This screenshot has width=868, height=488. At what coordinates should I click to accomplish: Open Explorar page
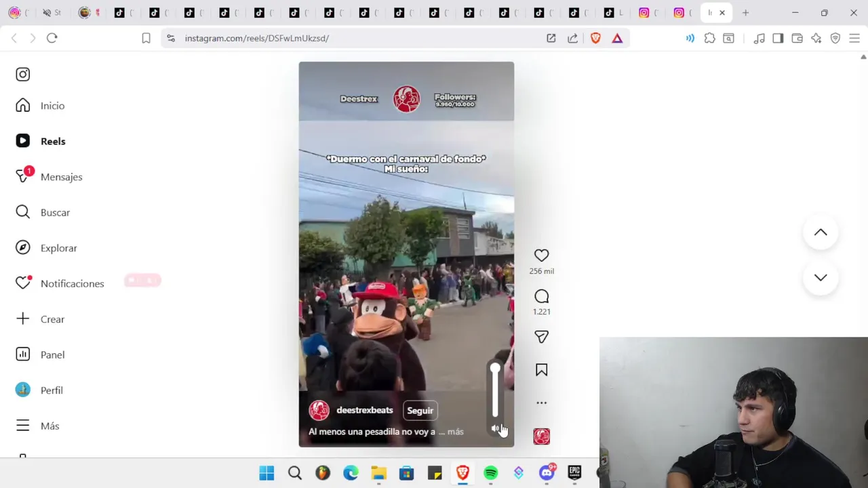[46, 248]
